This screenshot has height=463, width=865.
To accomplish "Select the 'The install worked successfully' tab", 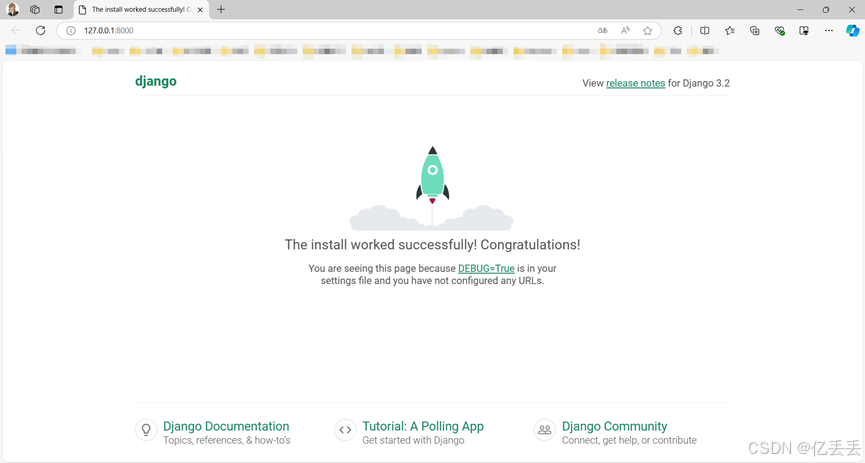I will pos(141,9).
